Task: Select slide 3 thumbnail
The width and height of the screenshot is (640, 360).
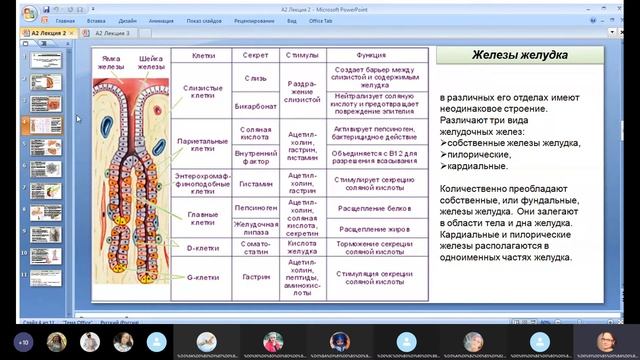Action: [46, 104]
